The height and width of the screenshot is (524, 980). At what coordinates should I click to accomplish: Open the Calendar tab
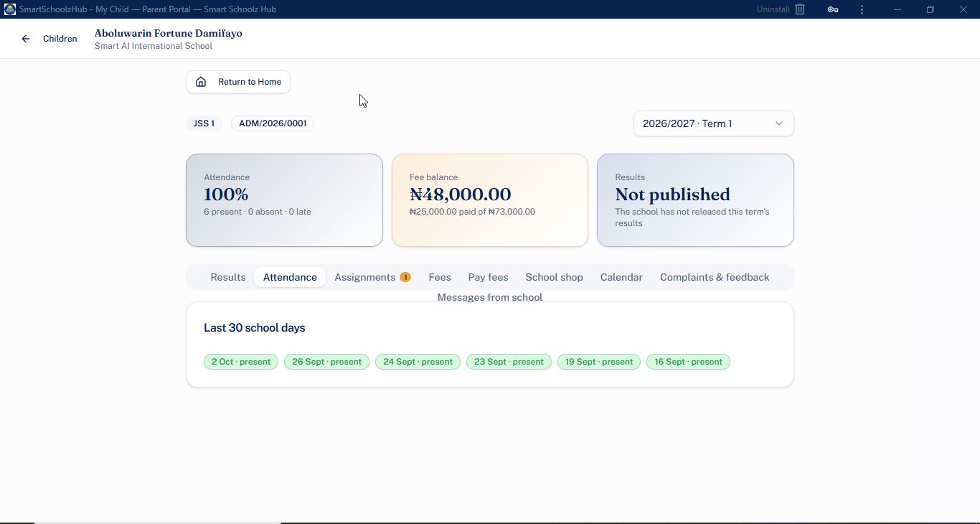(x=621, y=277)
